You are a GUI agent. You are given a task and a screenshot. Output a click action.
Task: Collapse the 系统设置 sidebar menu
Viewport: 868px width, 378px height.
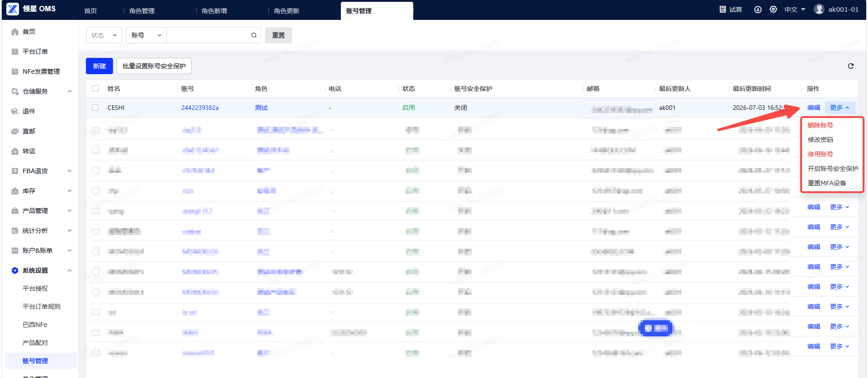click(x=70, y=270)
